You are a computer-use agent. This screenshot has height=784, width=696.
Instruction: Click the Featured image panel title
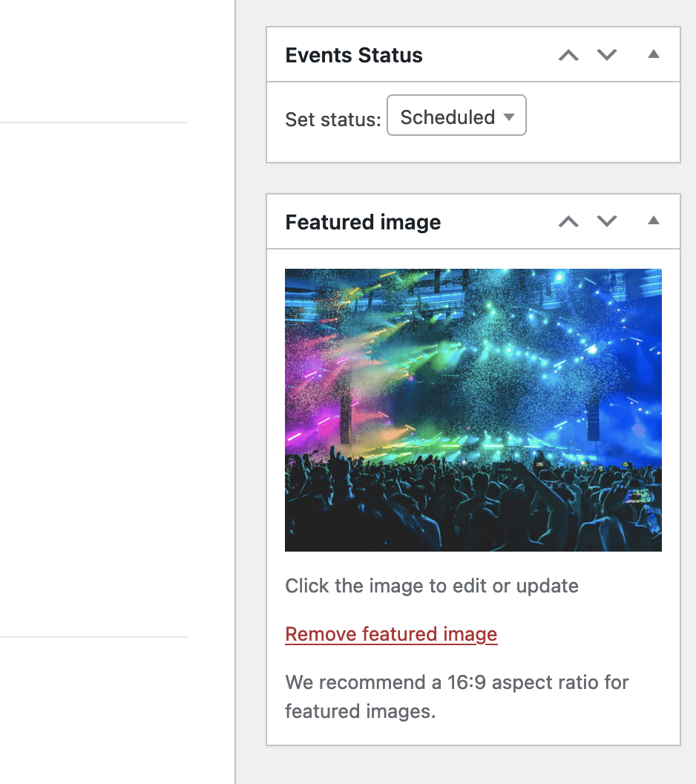pyautogui.click(x=363, y=223)
